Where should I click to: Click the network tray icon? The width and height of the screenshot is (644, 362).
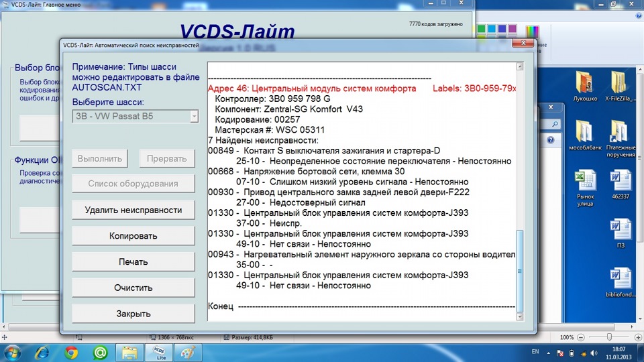point(583,353)
